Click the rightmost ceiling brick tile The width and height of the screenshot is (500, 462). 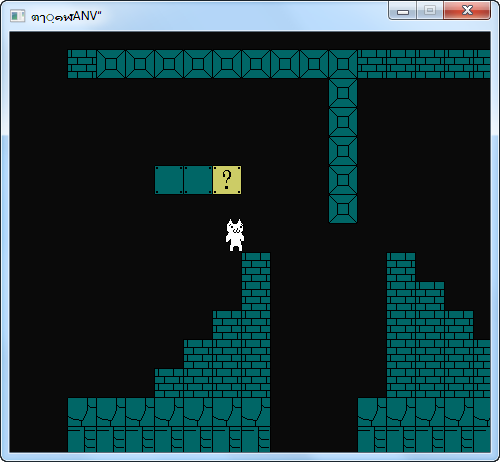pos(482,64)
